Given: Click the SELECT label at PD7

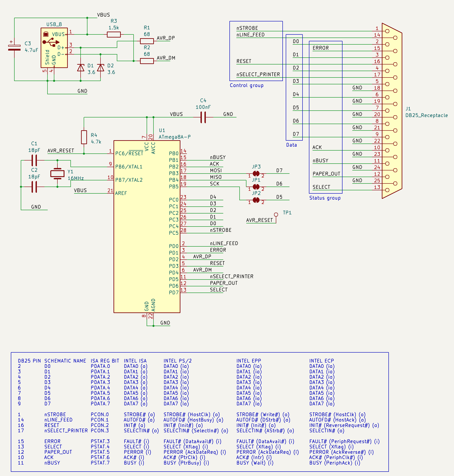Looking at the screenshot, I should (219, 290).
